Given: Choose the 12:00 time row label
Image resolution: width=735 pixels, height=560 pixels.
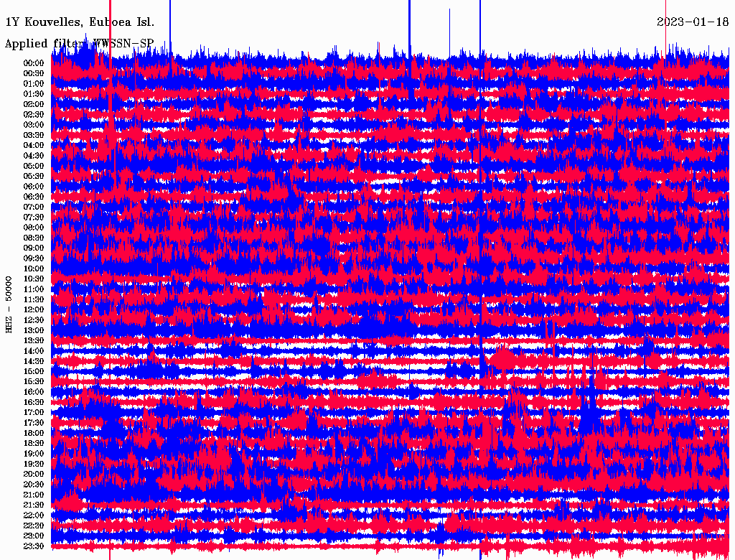Looking at the screenshot, I should click(34, 310).
